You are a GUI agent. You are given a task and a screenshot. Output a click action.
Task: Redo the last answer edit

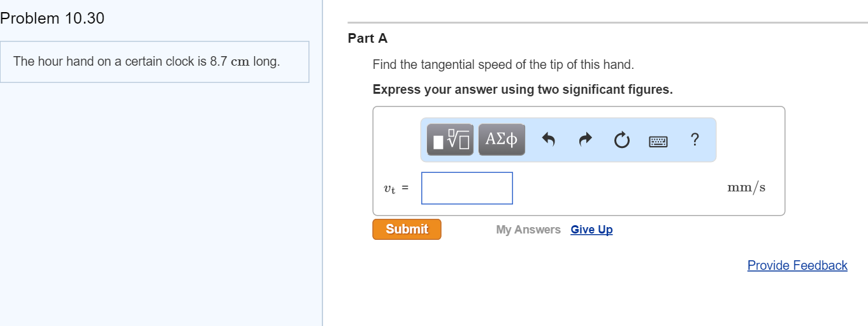[586, 140]
